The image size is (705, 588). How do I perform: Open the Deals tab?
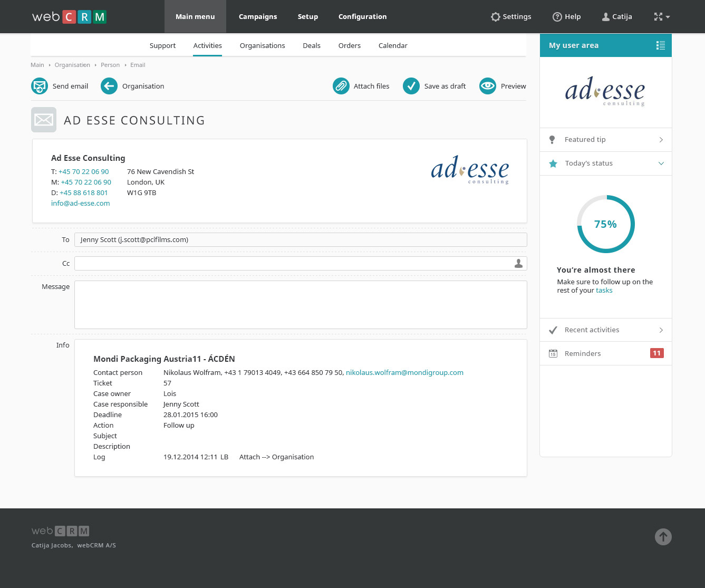point(312,45)
